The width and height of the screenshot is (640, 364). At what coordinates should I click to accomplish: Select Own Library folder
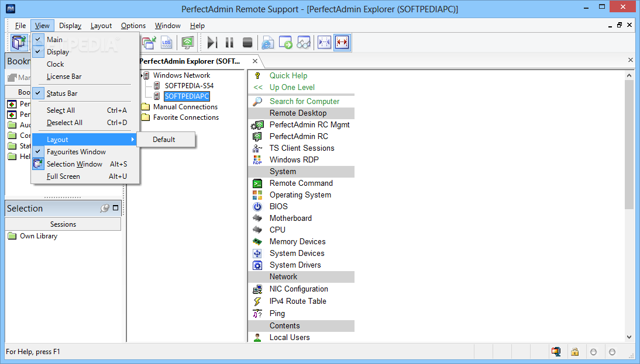click(x=39, y=236)
